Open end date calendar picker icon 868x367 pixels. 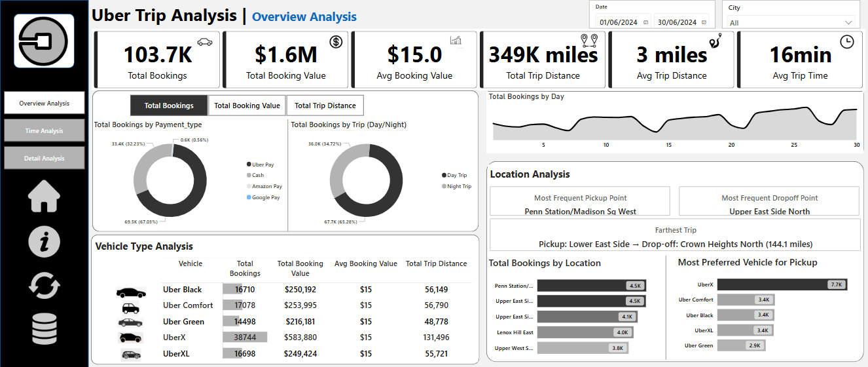click(703, 22)
